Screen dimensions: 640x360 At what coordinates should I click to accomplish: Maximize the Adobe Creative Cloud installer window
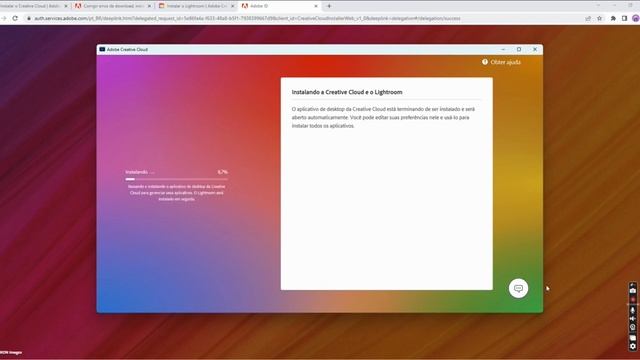point(519,49)
